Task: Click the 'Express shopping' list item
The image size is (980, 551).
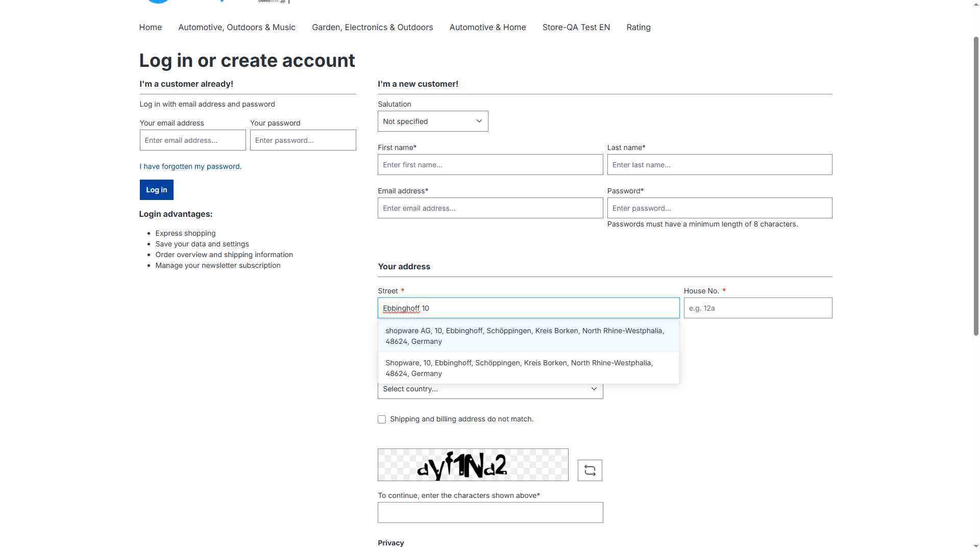Action: click(185, 233)
